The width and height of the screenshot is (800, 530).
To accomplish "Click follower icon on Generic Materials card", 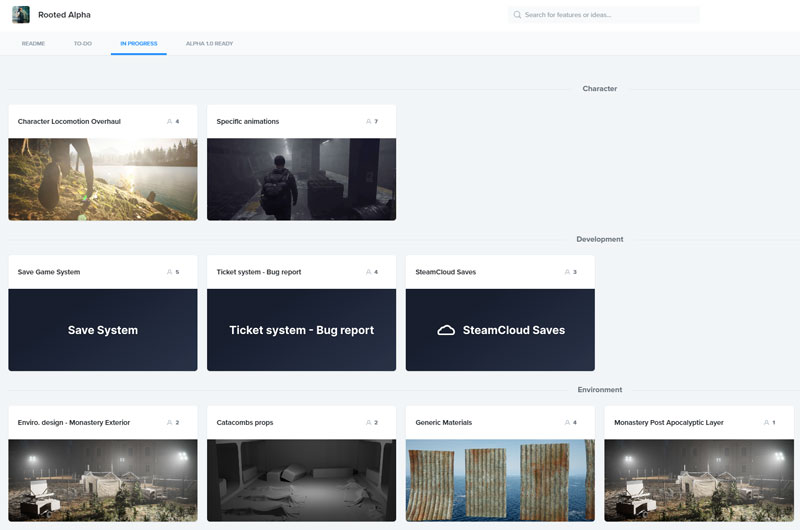I will click(568, 423).
